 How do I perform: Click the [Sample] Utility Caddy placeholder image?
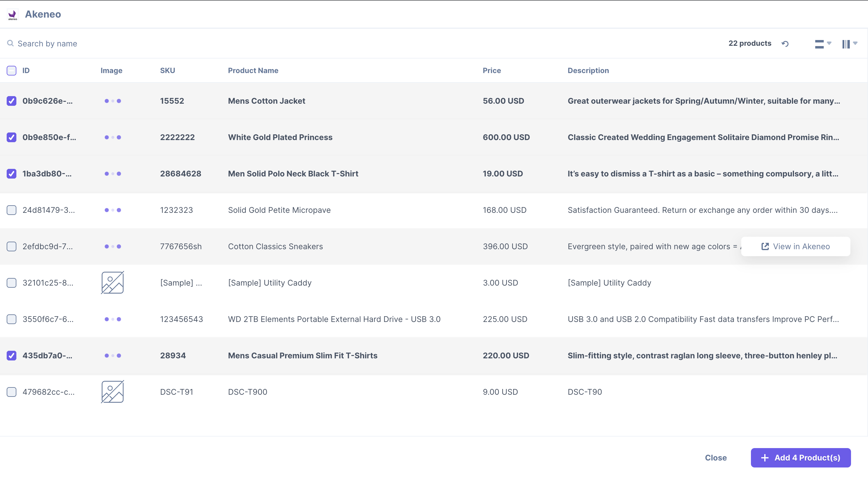tap(113, 283)
